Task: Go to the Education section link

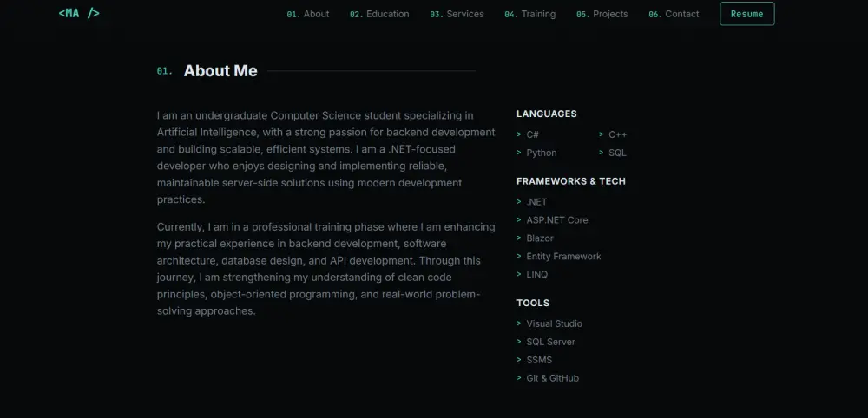Action: pos(379,15)
